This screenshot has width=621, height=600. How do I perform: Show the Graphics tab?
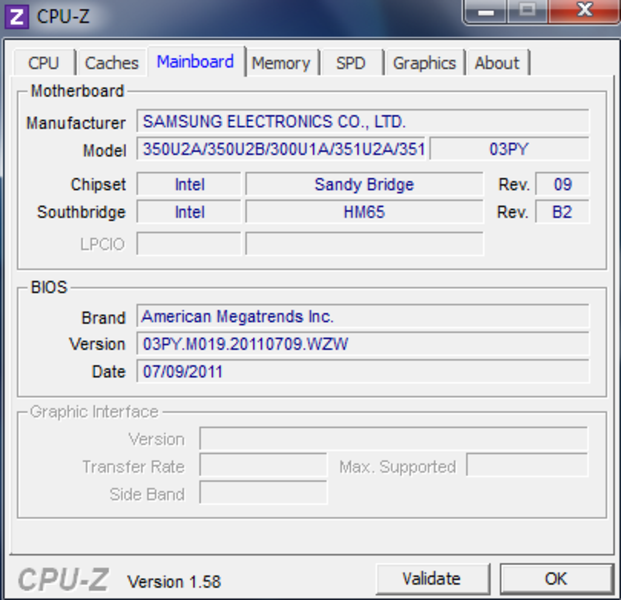coord(424,63)
